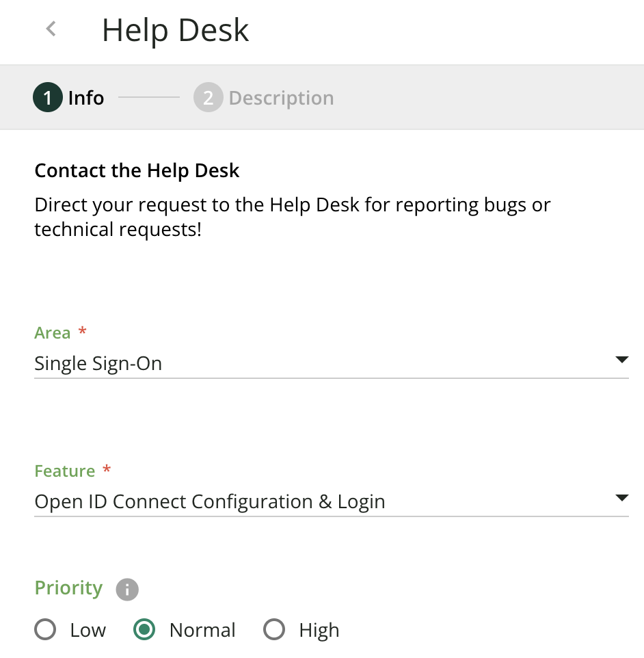Screen dimensions: 644x658
Task: Click the step 1 circle icon
Action: 48,98
